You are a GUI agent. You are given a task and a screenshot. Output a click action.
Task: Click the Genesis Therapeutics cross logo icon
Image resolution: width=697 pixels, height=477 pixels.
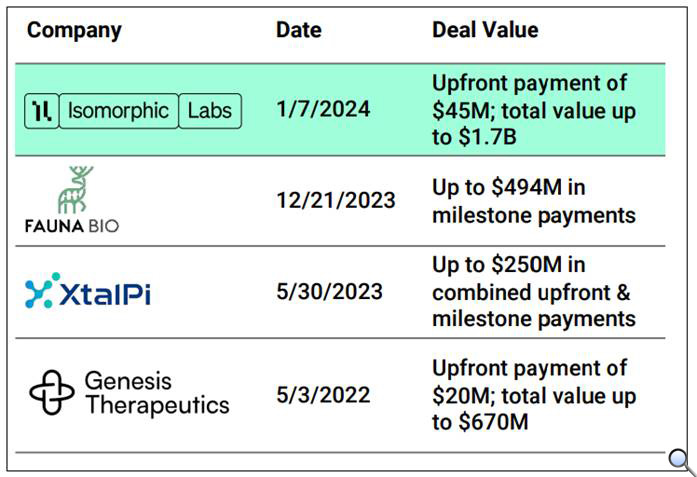pyautogui.click(x=52, y=393)
